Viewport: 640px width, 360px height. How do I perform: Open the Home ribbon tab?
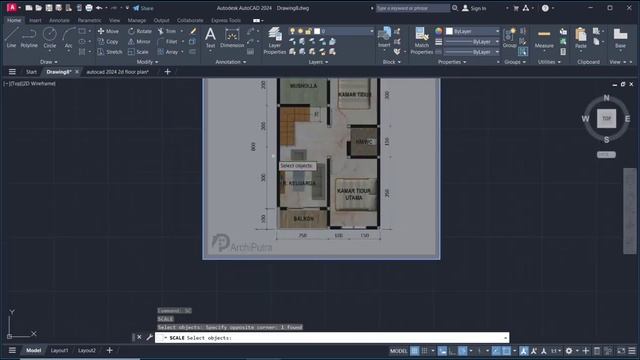point(14,20)
